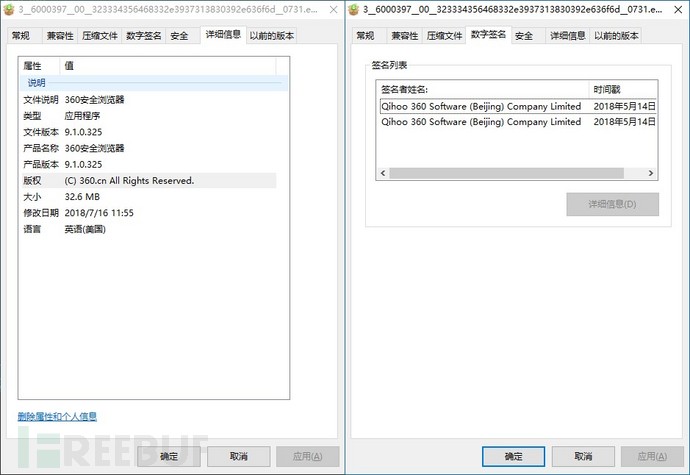Select the 文件版本 9.1.0.325 row
The height and width of the screenshot is (475, 690).
(x=148, y=132)
